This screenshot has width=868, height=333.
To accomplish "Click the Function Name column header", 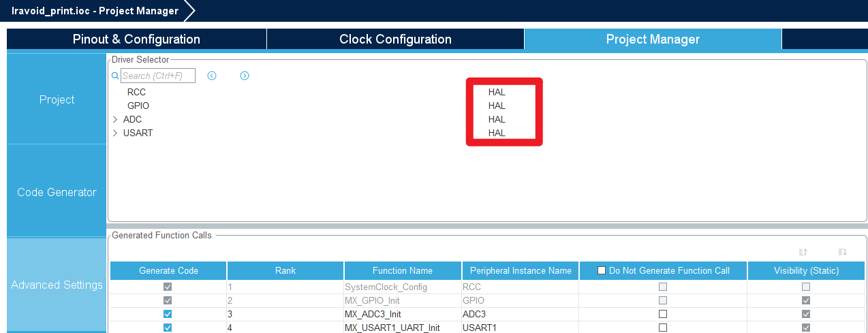I will click(x=403, y=270).
